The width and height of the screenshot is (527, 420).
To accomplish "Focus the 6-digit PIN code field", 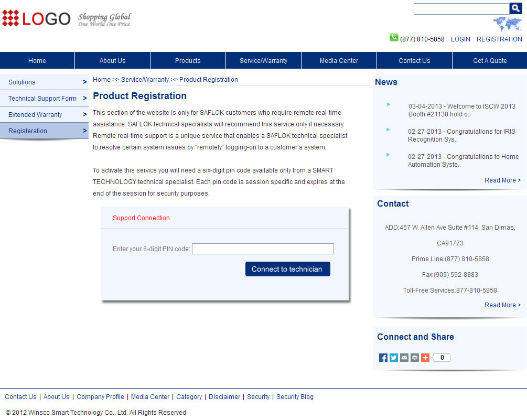I will [x=263, y=249].
